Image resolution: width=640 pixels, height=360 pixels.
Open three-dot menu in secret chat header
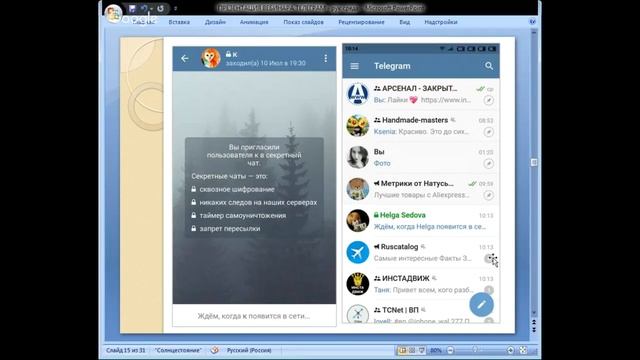point(325,58)
